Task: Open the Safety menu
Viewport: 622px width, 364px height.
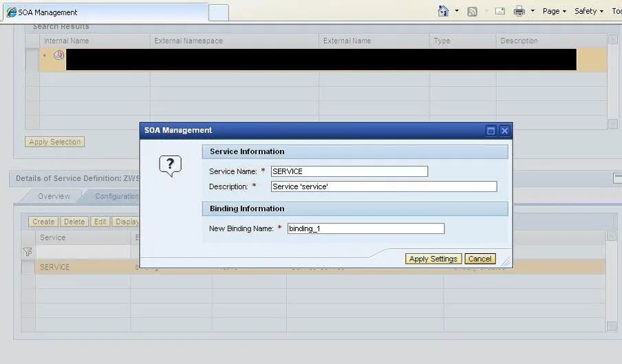Action: pos(589,11)
